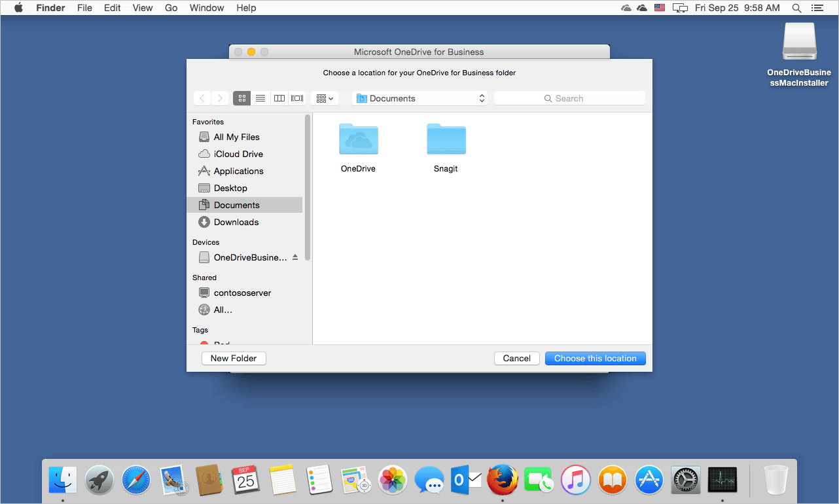Select All My Files in sidebar
Screen dimensions: 839x504
(244, 137)
